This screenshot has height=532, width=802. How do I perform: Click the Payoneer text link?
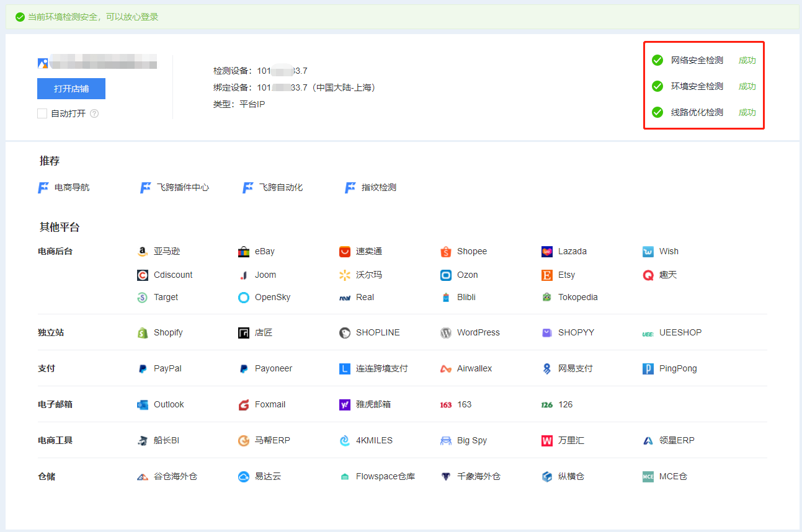[274, 368]
